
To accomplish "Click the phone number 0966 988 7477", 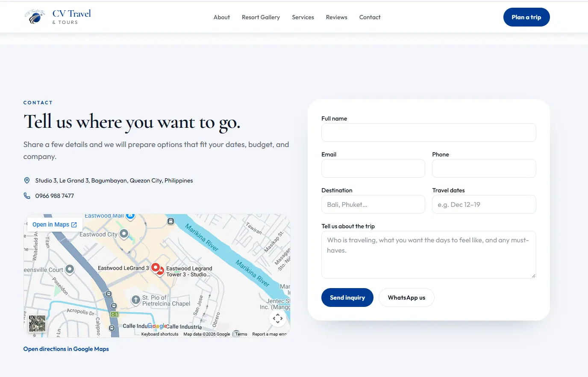I will click(55, 196).
